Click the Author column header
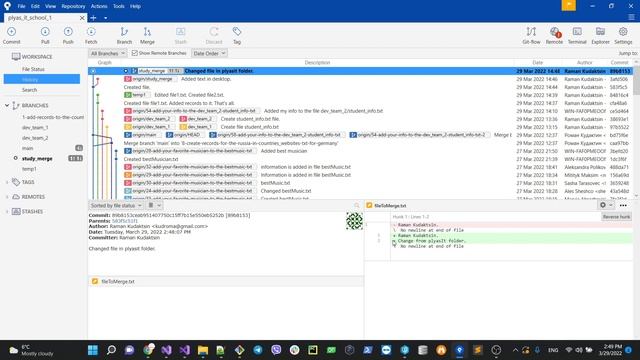The width and height of the screenshot is (640, 360). pyautogui.click(x=584, y=62)
